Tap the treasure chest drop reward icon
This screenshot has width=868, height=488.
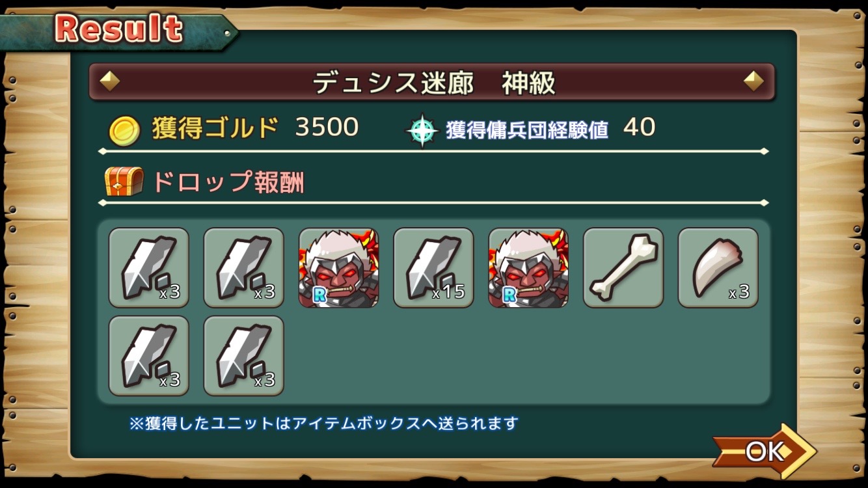[124, 182]
